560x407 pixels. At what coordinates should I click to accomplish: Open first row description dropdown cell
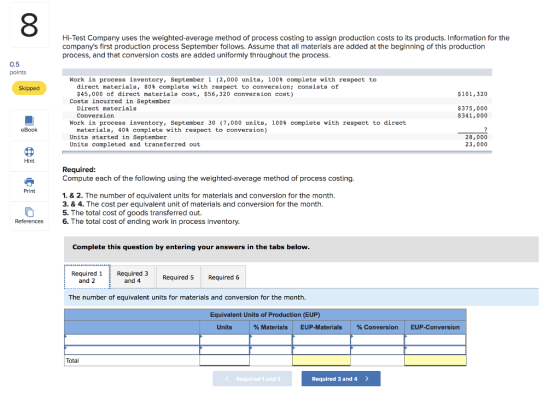132,340
